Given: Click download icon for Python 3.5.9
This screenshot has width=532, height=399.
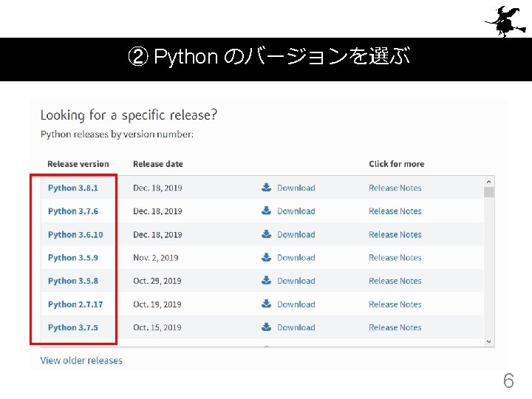Looking at the screenshot, I should click(267, 258).
